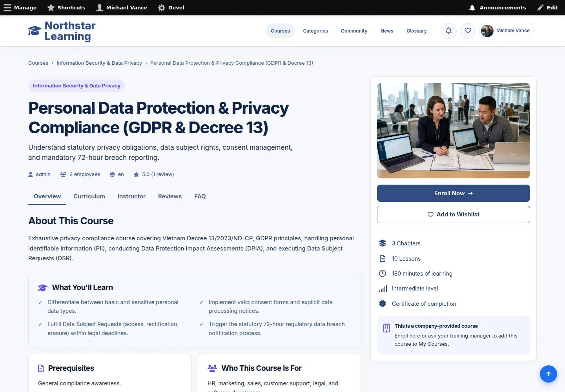Screen dimensions: 565x392
Task: Go to Northstar Learning home logo
Action: click(x=62, y=31)
